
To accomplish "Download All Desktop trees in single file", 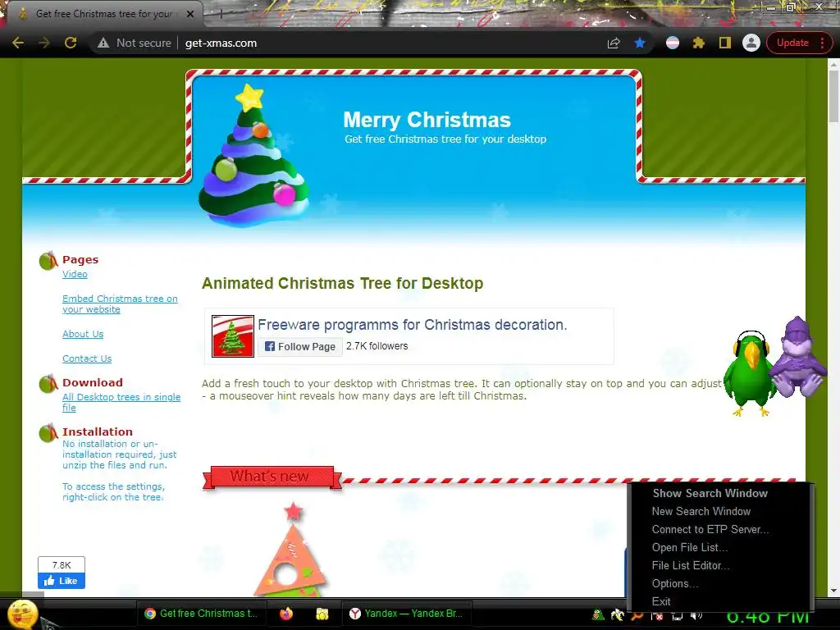I will pyautogui.click(x=121, y=402).
